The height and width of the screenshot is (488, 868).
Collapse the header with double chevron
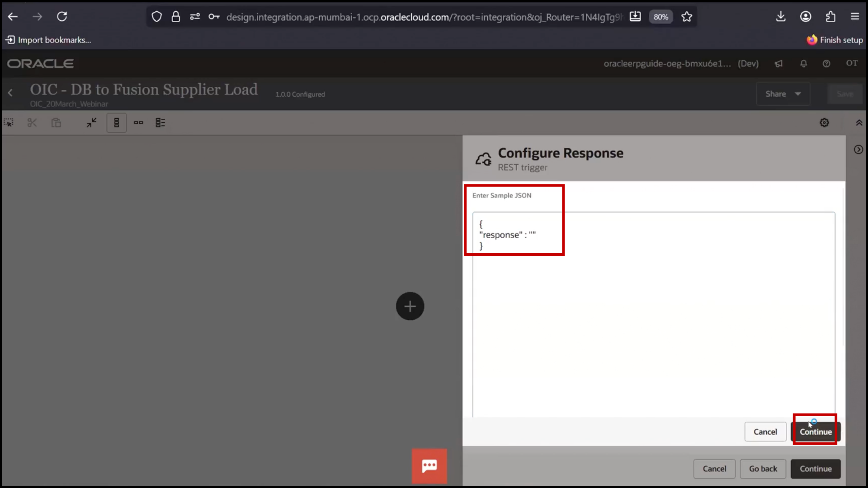coord(859,122)
